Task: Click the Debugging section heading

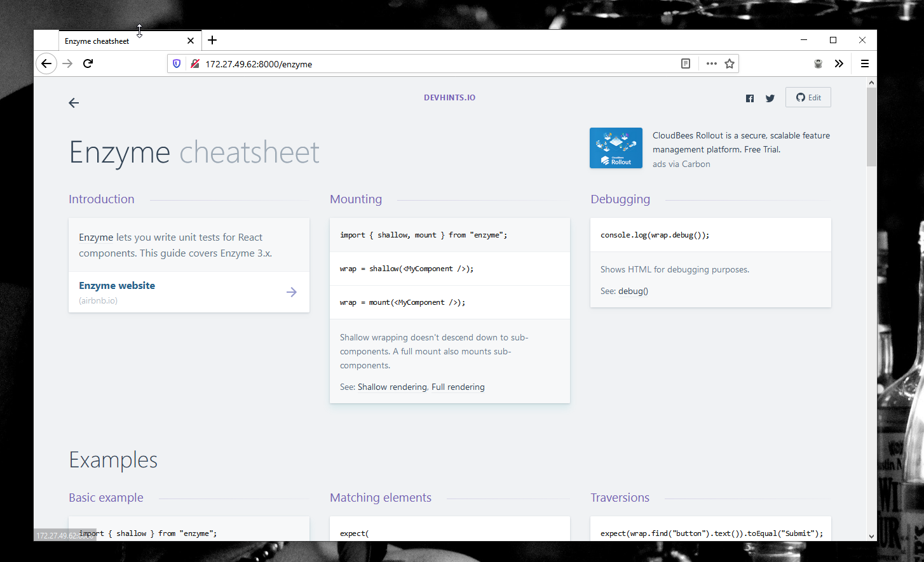Action: click(x=620, y=199)
